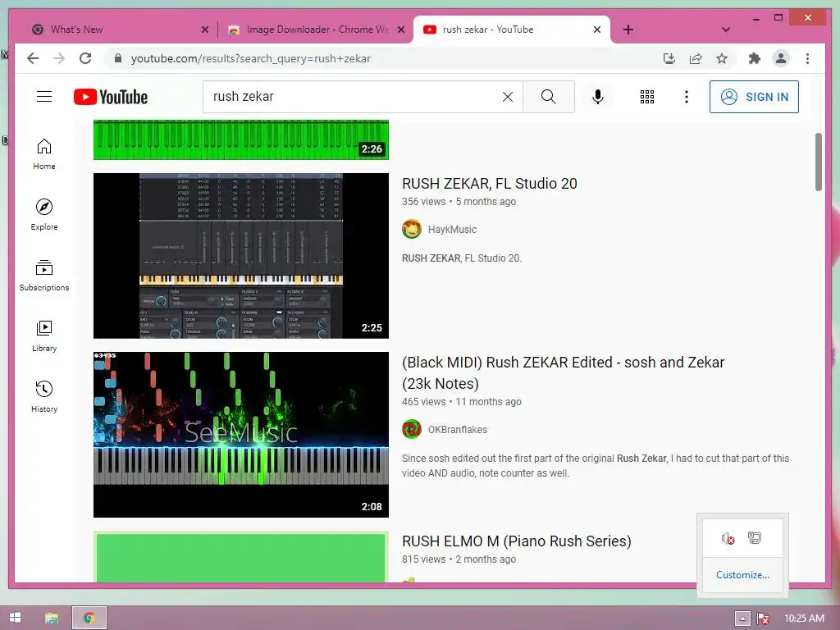Viewport: 840px width, 630px height.
Task: Open File Explorer from the taskbar
Action: click(52, 619)
